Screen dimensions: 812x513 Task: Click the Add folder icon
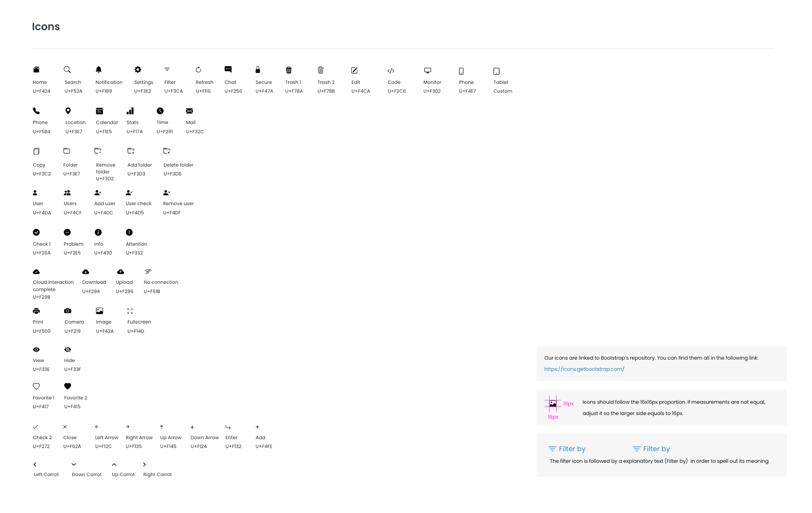pyautogui.click(x=131, y=151)
